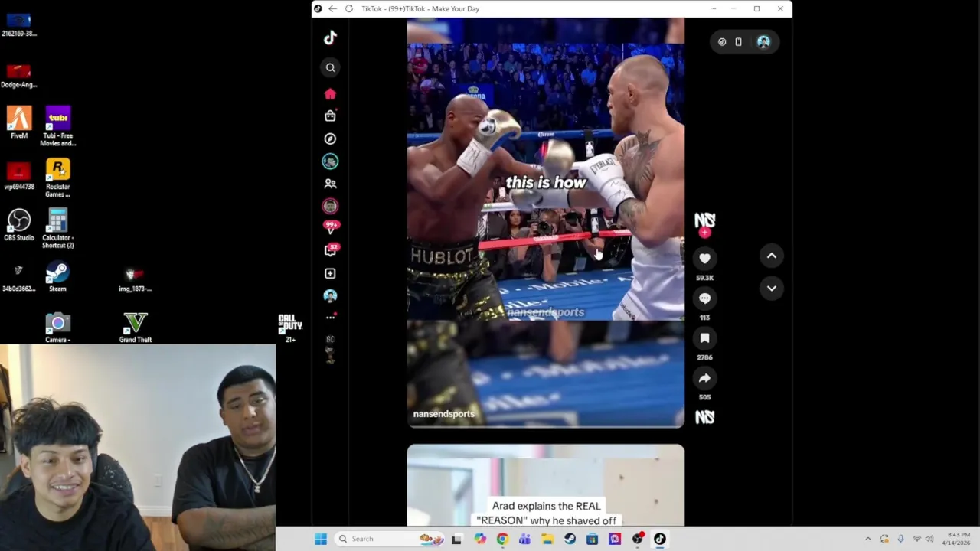The image size is (980, 551).
Task: Open the Explore compass in sidebar
Action: click(330, 139)
